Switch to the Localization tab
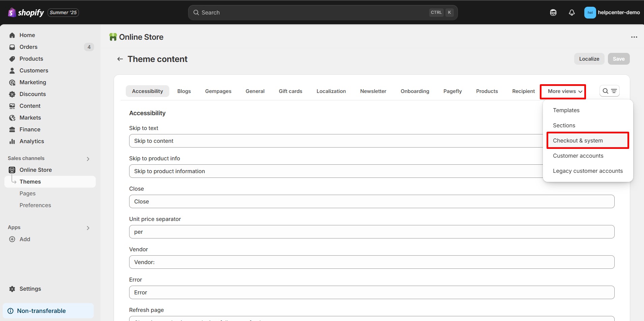This screenshot has width=644, height=321. (331, 91)
